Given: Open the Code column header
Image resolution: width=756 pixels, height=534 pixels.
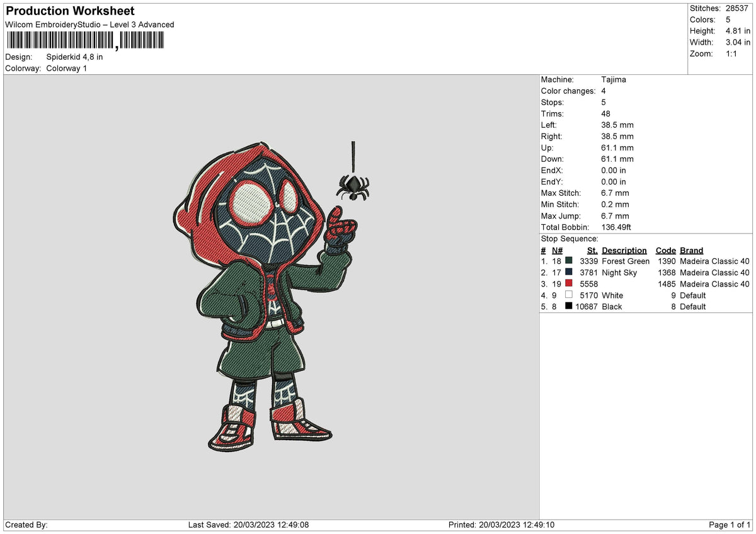Looking at the screenshot, I should pos(666,250).
